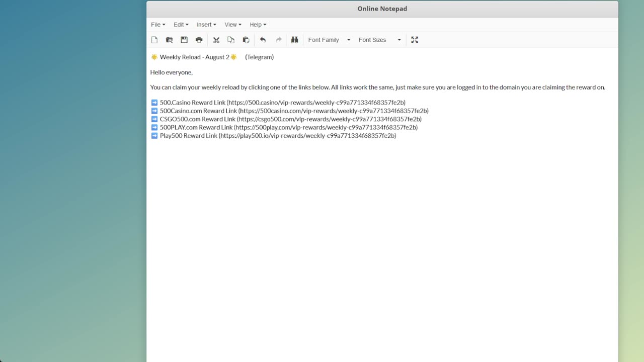Click the Undo arrow icon

pyautogui.click(x=263, y=40)
